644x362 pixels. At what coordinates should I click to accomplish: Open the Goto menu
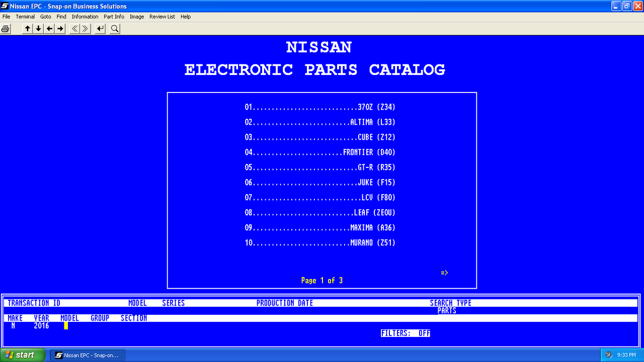coord(46,17)
